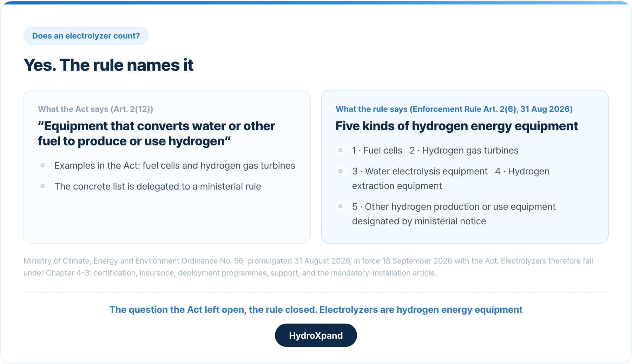Click '5 · Other hydrogen production' list item
The height and width of the screenshot is (364, 632).
(454, 214)
